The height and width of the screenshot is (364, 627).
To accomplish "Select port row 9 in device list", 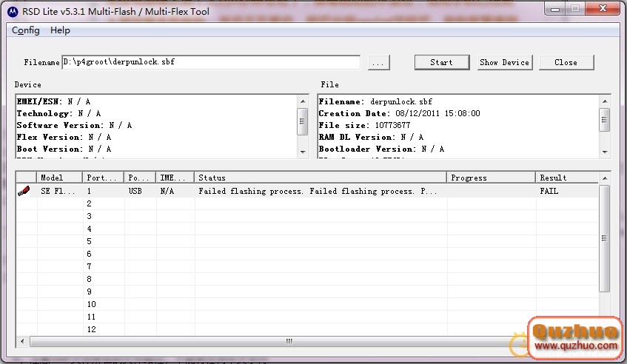I will click(x=307, y=291).
